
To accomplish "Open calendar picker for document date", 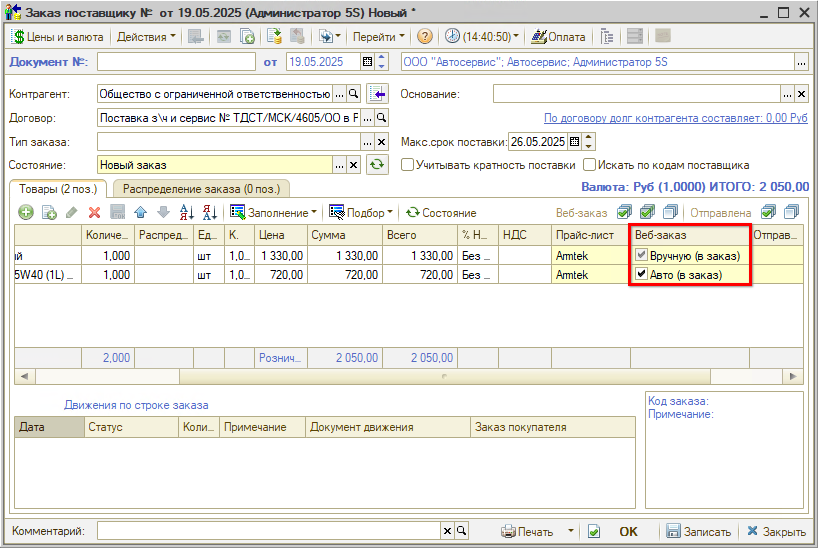I will tap(367, 62).
